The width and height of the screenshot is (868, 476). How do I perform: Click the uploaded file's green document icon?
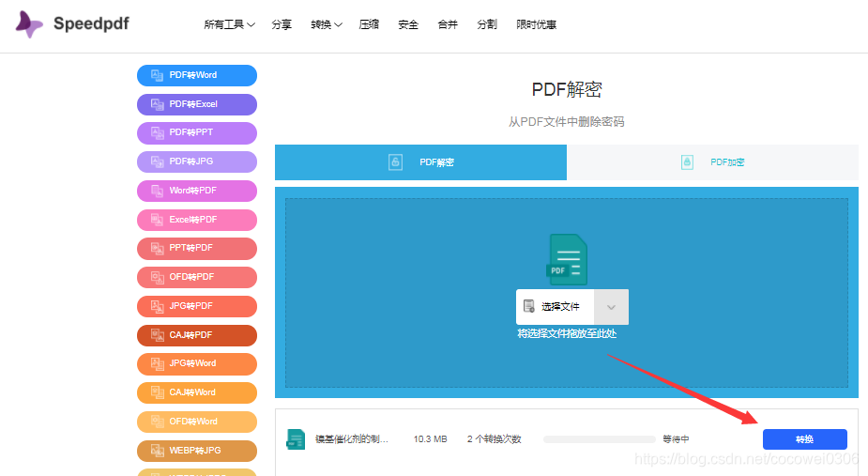[296, 439]
